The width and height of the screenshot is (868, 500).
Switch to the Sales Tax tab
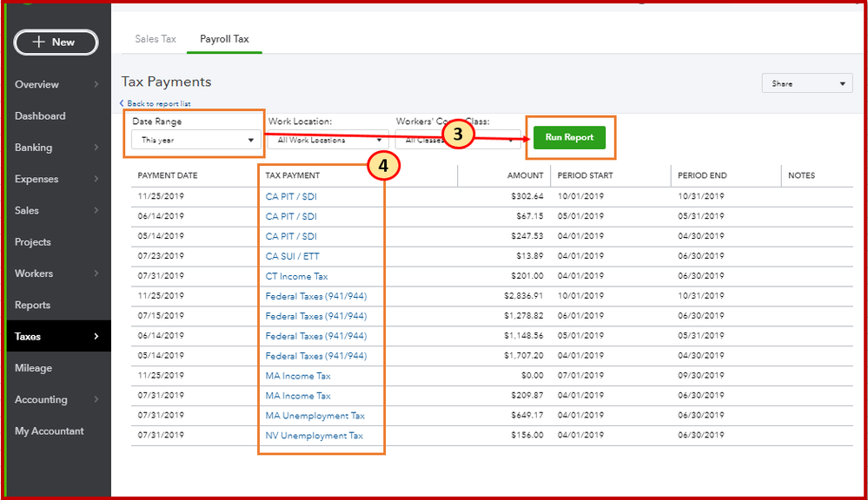[x=155, y=38]
